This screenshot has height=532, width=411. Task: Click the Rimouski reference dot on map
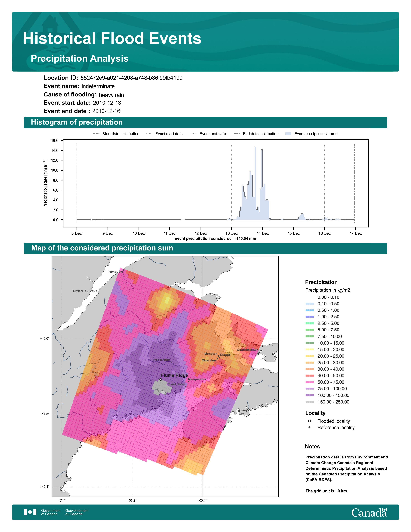124,270
